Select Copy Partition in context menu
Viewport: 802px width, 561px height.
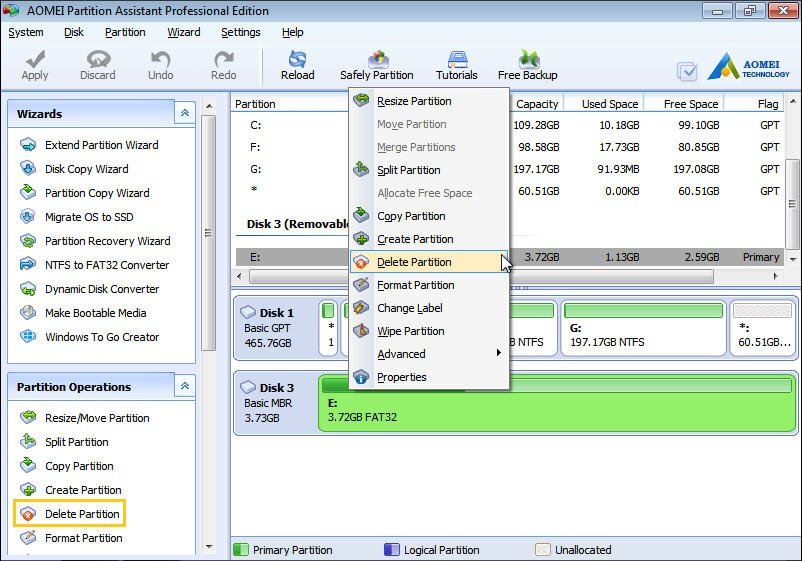click(429, 216)
